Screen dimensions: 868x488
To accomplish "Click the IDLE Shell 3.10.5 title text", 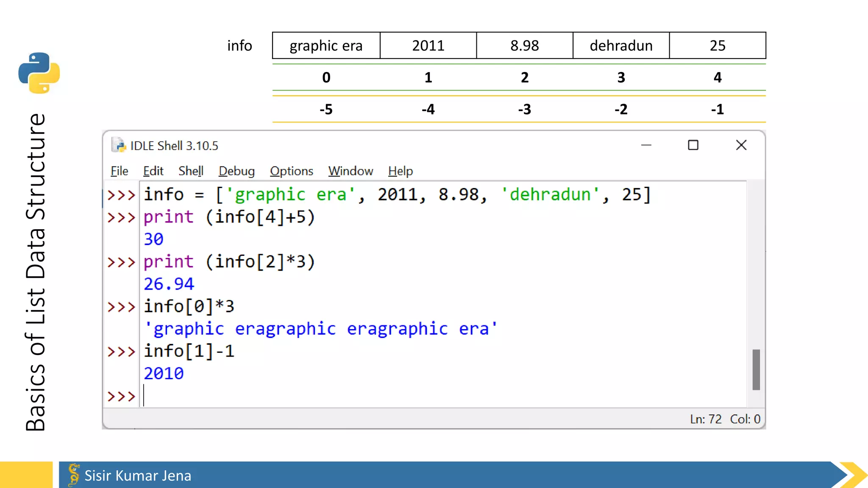I will (x=174, y=146).
